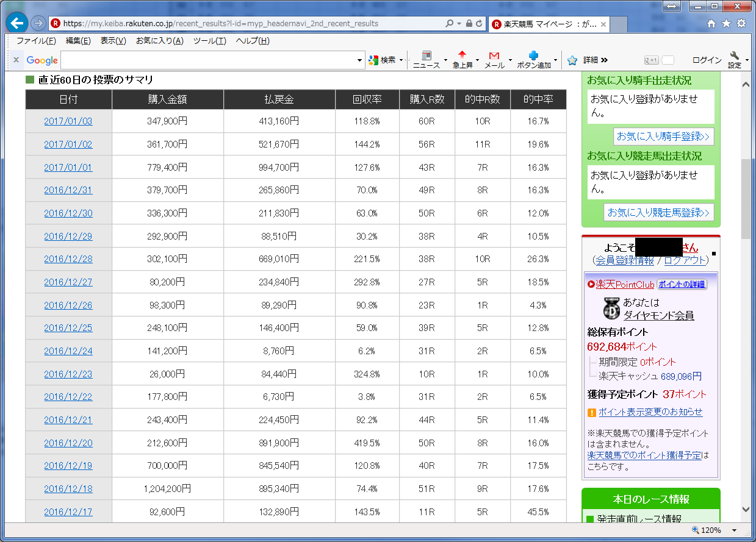Go back with the browser back arrow

[x=18, y=23]
